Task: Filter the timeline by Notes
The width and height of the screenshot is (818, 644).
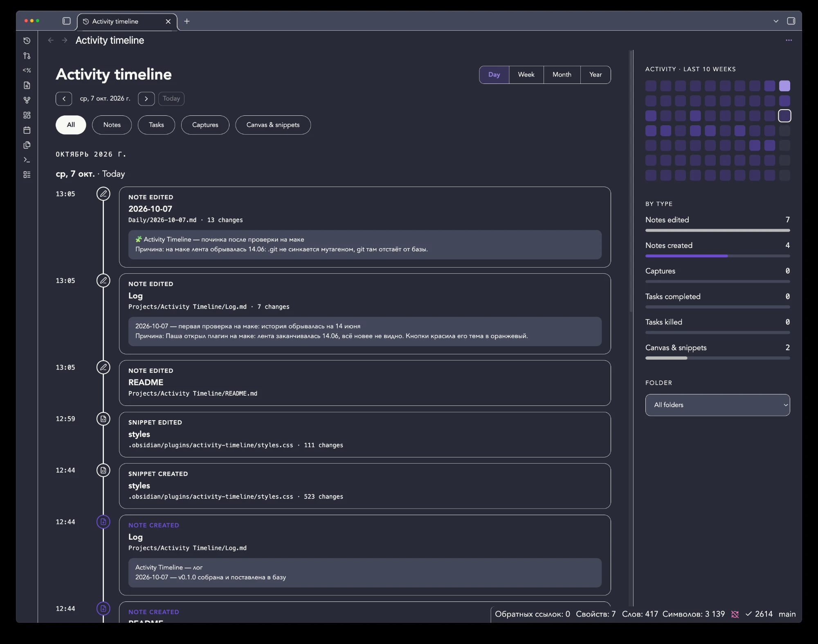Action: 112,125
